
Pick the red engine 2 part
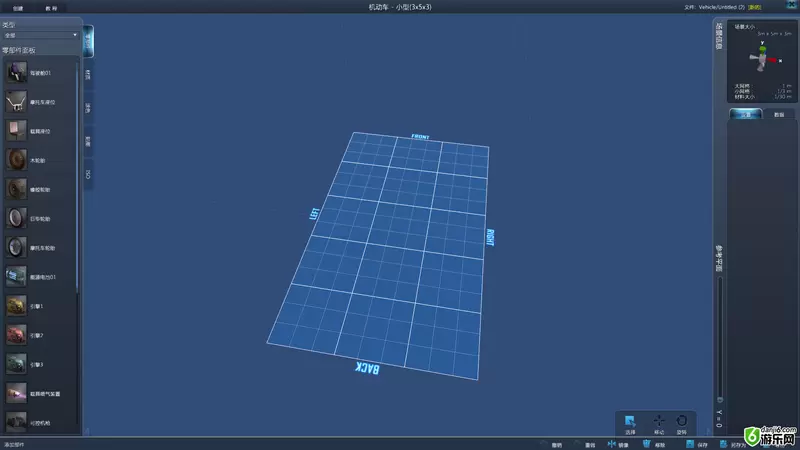coord(16,335)
